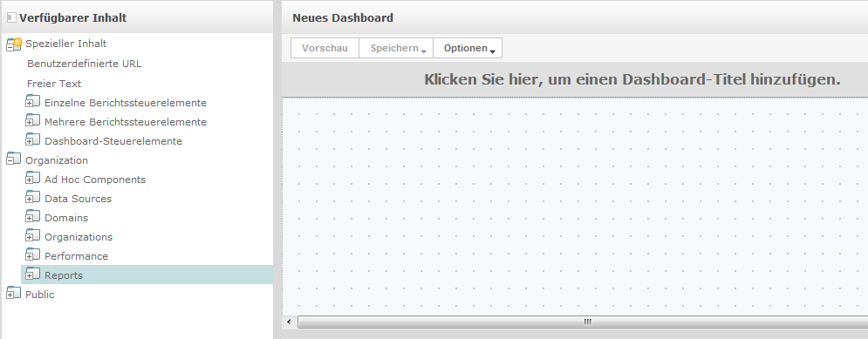Select Ad Hoc Components label
This screenshot has width=868, height=339.
tap(95, 180)
